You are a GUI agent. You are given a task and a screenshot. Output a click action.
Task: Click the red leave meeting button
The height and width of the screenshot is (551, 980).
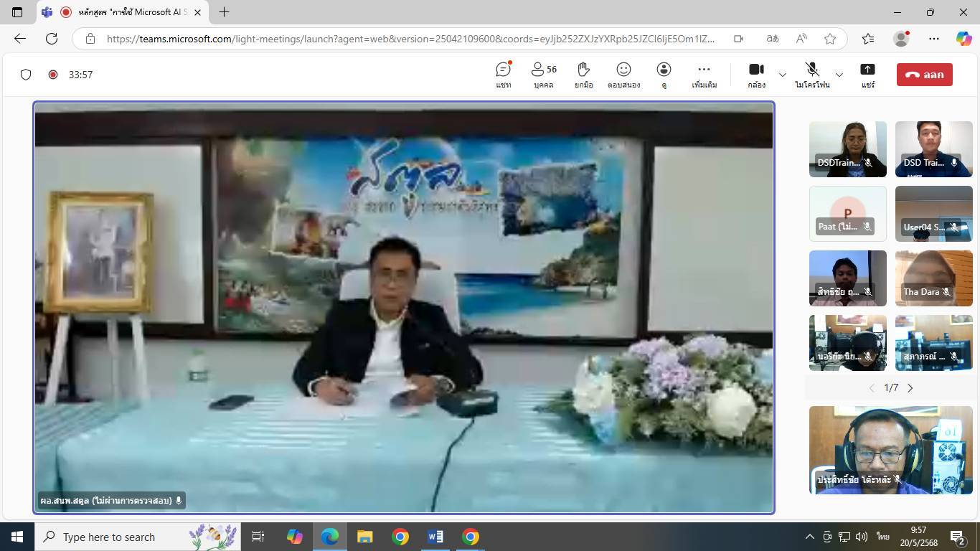(x=924, y=75)
